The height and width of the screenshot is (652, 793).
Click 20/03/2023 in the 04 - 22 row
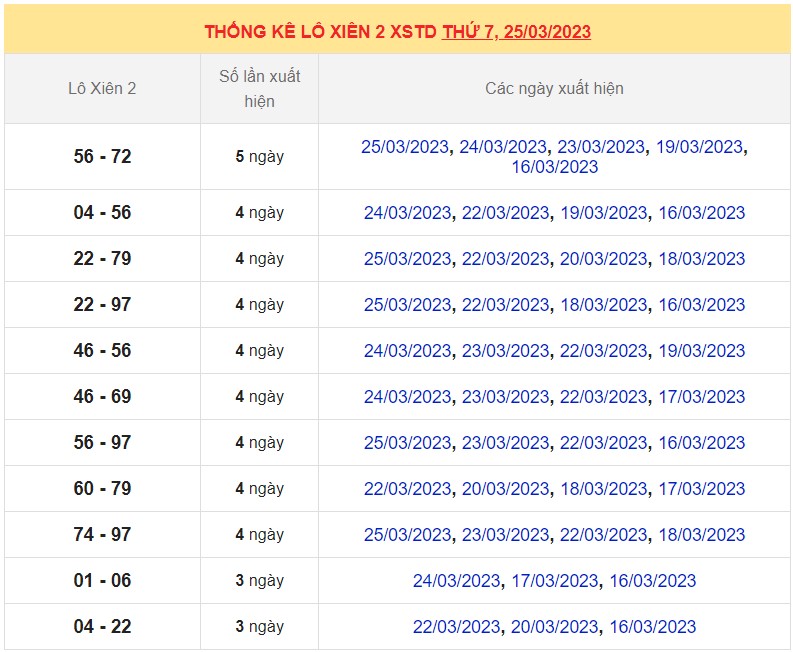(554, 627)
